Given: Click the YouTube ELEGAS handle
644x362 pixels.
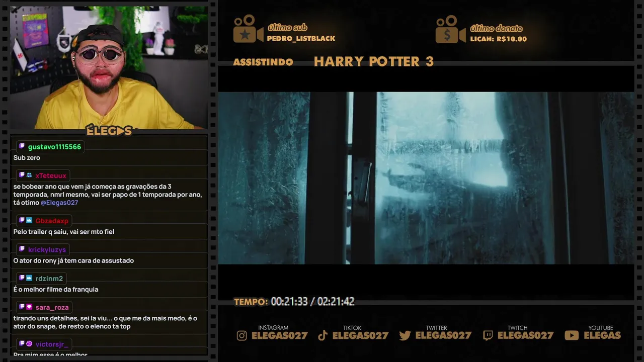Looking at the screenshot, I should tap(602, 335).
